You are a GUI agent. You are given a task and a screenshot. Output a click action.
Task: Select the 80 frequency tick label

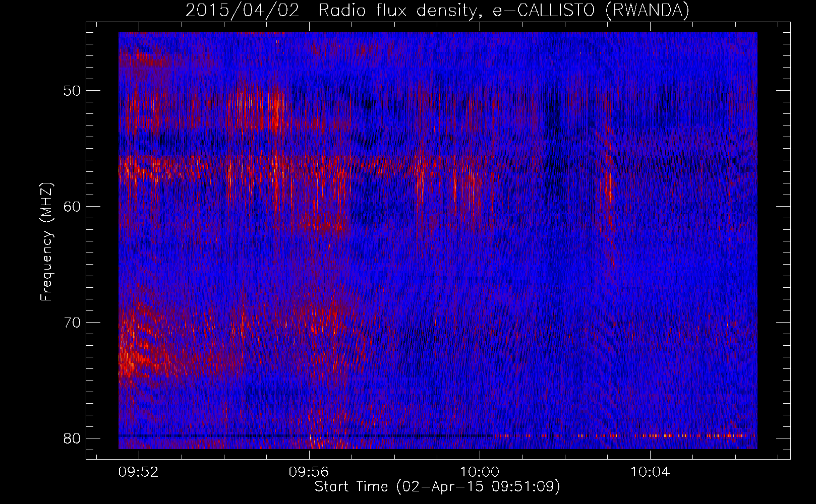[x=73, y=438]
